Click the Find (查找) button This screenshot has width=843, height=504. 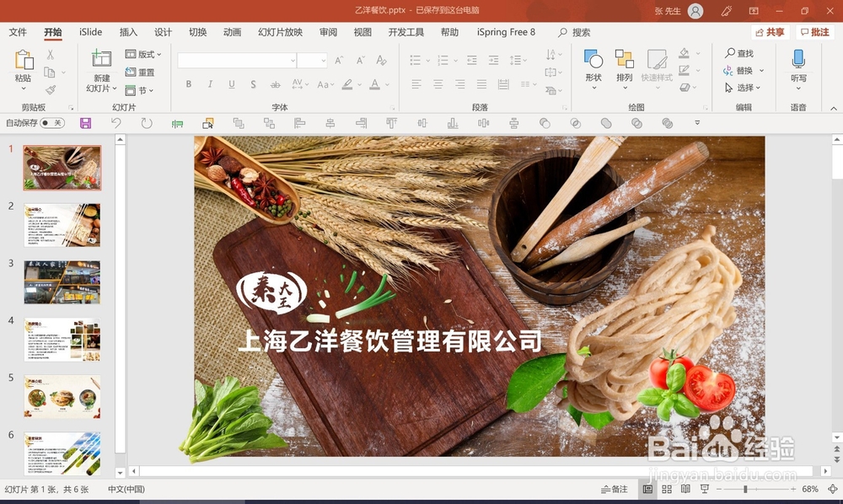coord(739,53)
